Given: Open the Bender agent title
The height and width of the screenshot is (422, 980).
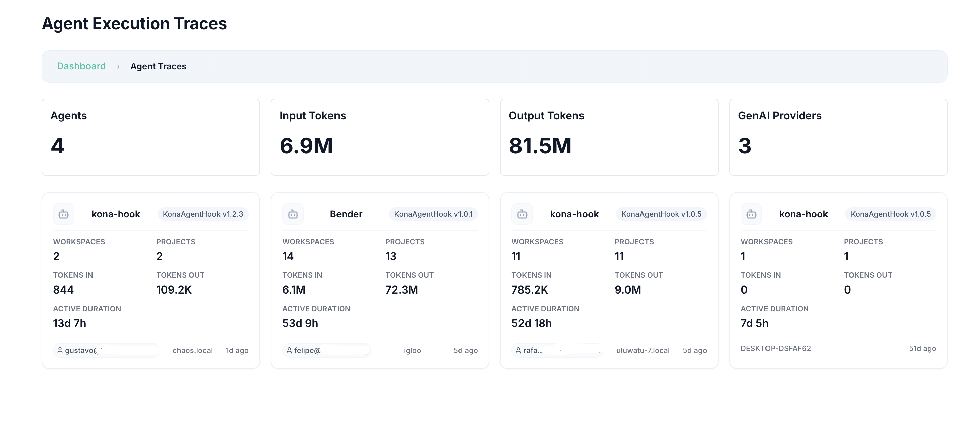Looking at the screenshot, I should (346, 214).
